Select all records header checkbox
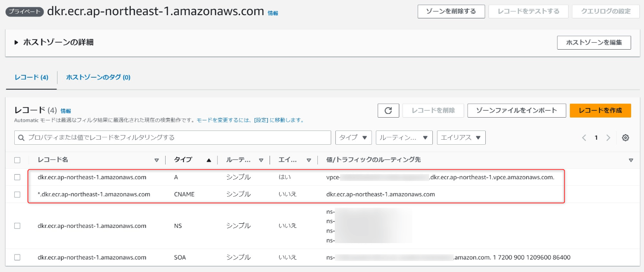Screen dimensions: 644x272 coord(17,160)
